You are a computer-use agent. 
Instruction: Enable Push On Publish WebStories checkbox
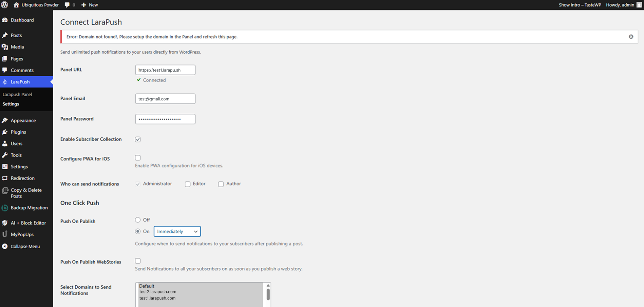(138, 261)
